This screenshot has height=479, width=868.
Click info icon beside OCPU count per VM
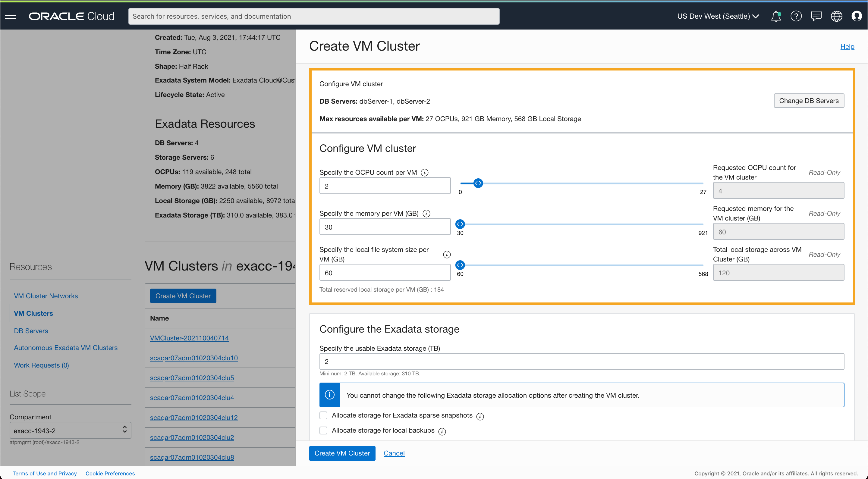(x=425, y=172)
